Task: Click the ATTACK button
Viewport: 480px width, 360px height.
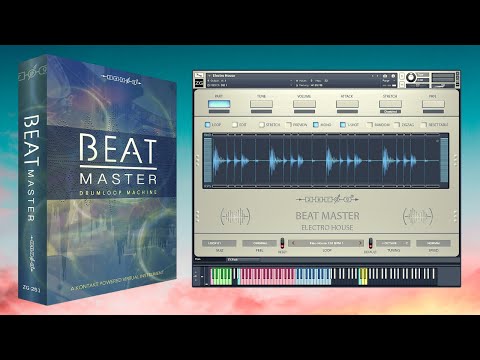Action: coord(347,104)
